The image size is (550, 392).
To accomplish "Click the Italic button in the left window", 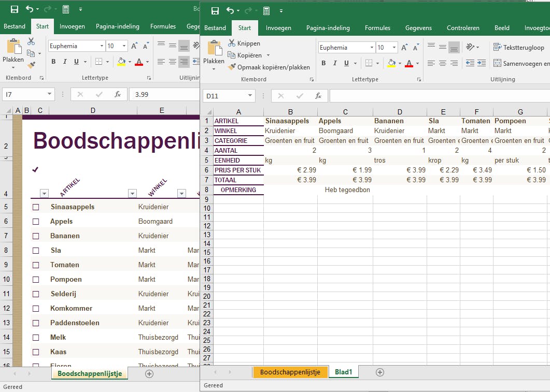I will click(x=65, y=62).
